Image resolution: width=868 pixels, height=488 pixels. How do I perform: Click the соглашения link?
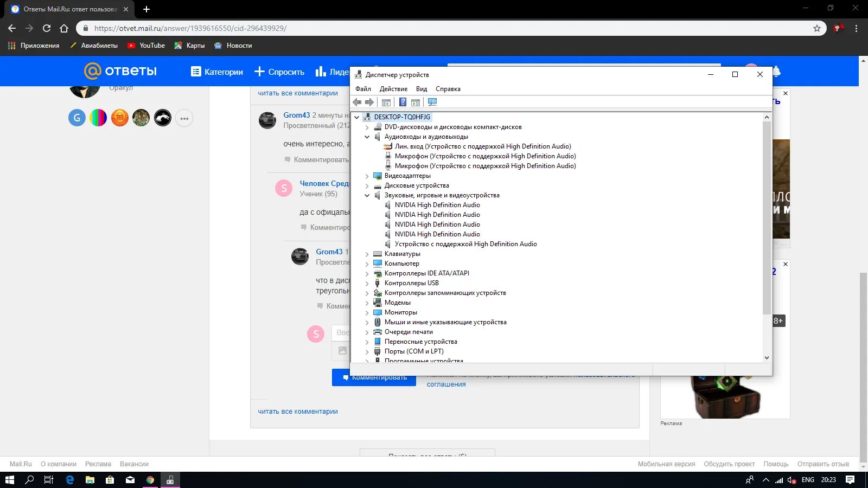click(446, 384)
